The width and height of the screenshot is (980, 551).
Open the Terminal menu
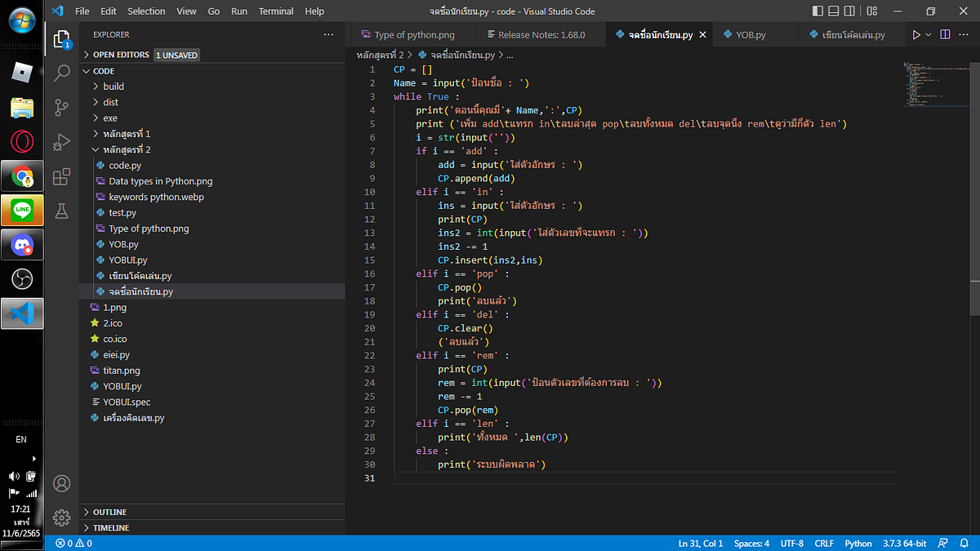[275, 11]
